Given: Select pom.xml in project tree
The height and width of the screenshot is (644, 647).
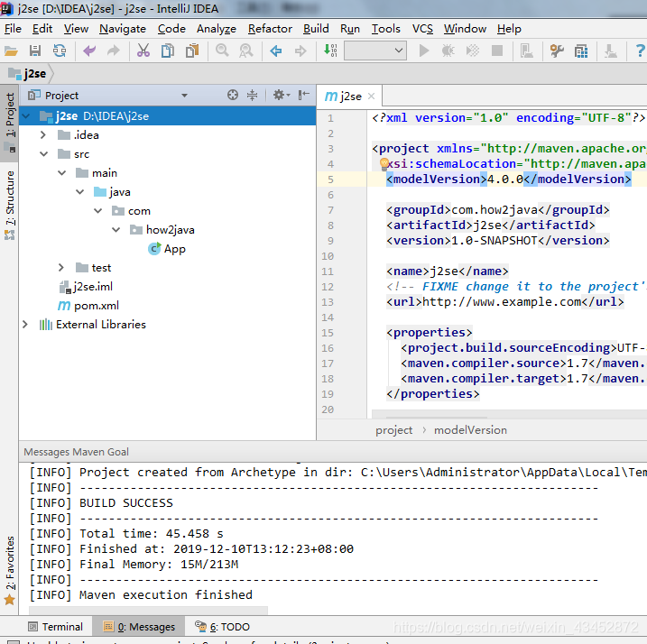Looking at the screenshot, I should coord(88,306).
